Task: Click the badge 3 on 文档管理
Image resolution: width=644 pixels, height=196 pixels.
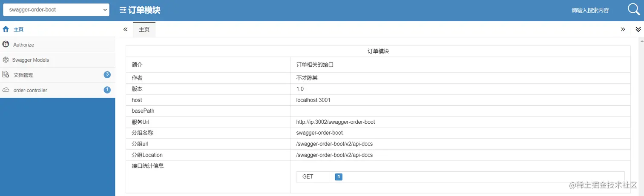Action: tap(107, 74)
